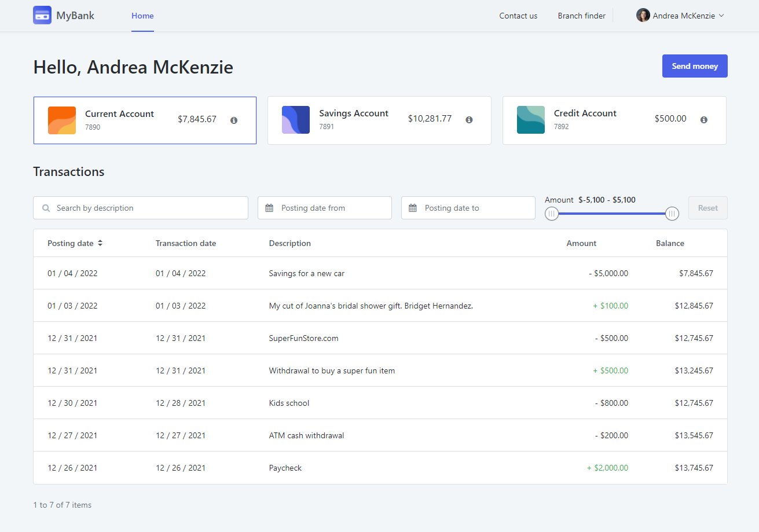
Task: Click the calendar icon for posting date to
Action: [x=413, y=207]
